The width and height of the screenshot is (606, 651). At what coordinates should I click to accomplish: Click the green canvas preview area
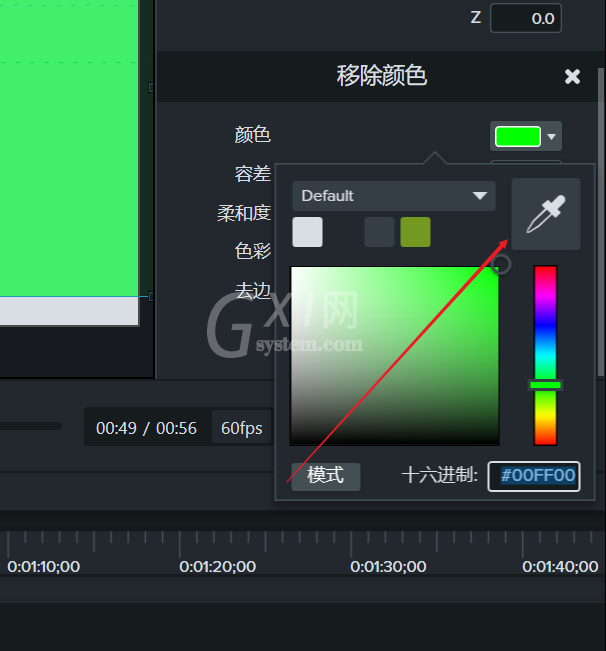(69, 147)
